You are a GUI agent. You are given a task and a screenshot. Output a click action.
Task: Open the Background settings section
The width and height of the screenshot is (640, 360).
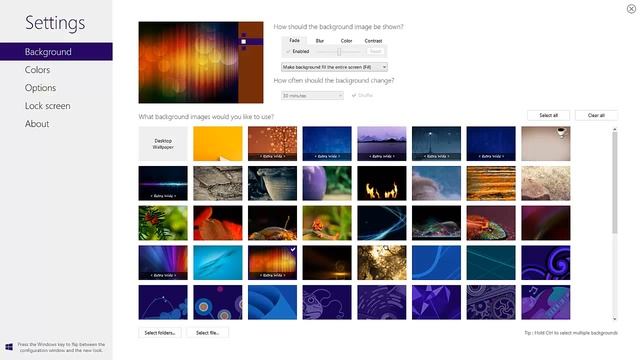[56, 52]
